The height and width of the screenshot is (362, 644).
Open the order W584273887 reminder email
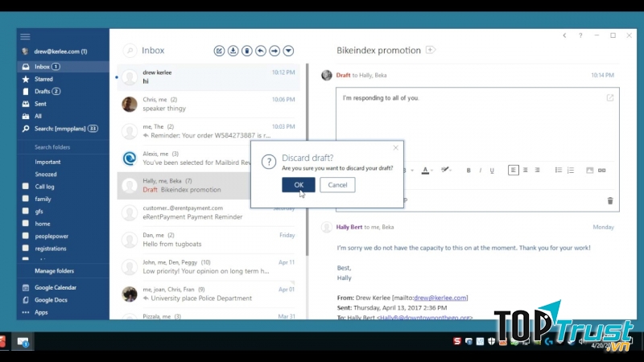tap(208, 131)
